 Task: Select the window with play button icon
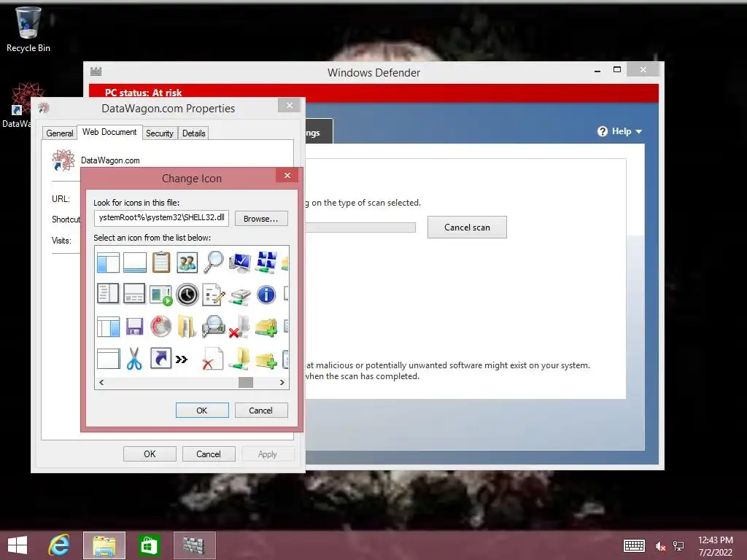point(161,295)
